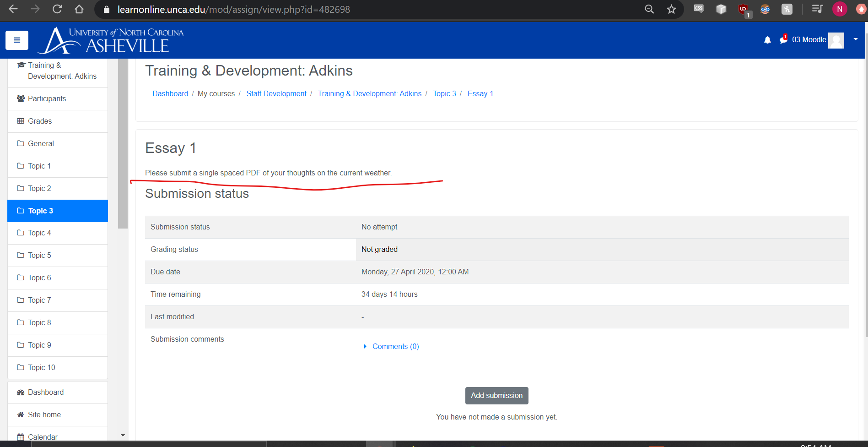
Task: Open the Staff Development breadcrumb link
Action: tap(276, 94)
